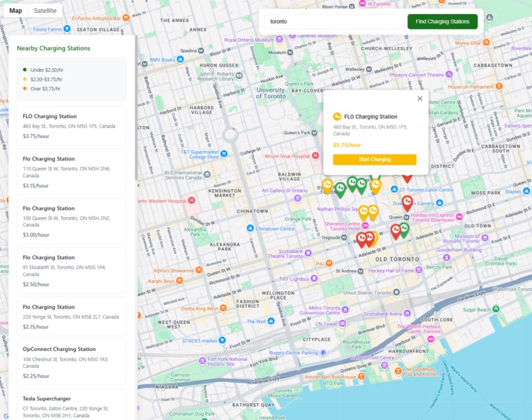The height and width of the screenshot is (420, 532).
Task: Switch to Satellite view tab
Action: tap(45, 10)
